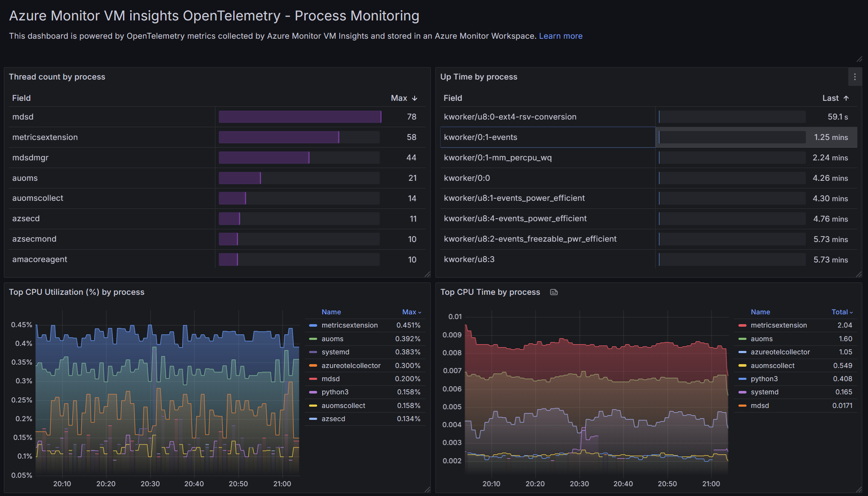Open the Up Time panel kebab menu

pyautogui.click(x=855, y=77)
